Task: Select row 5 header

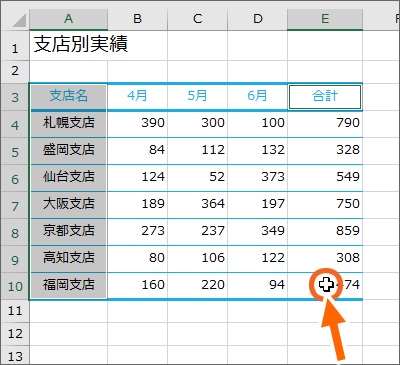Action: (x=15, y=151)
